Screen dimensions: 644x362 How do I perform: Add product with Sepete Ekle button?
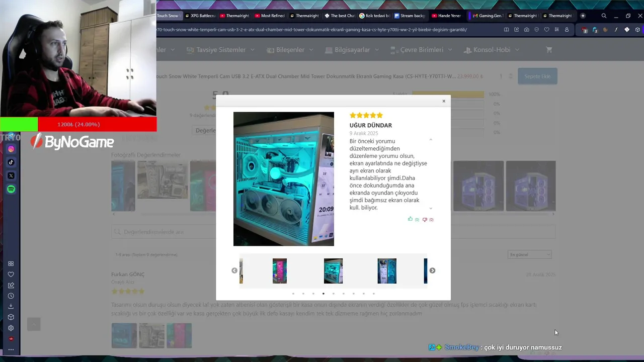pyautogui.click(x=537, y=76)
